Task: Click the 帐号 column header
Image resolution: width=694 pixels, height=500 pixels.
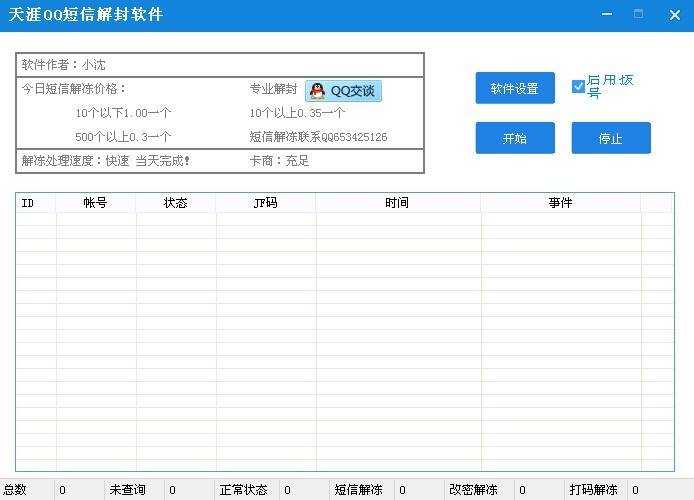Action: [x=96, y=203]
